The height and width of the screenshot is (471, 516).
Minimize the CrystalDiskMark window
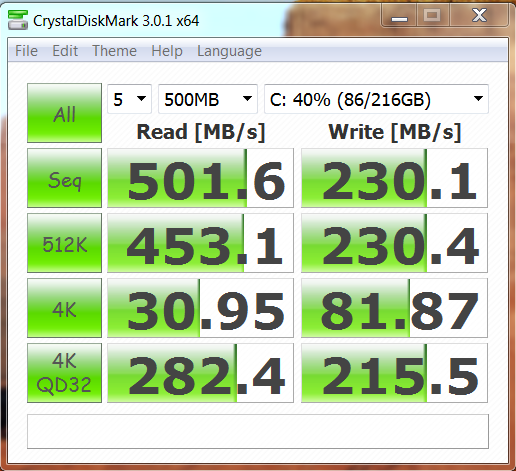point(399,16)
